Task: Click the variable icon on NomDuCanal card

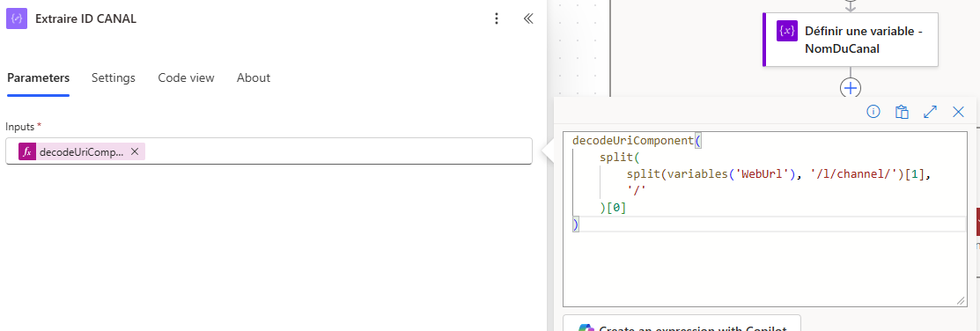Action: tap(787, 31)
